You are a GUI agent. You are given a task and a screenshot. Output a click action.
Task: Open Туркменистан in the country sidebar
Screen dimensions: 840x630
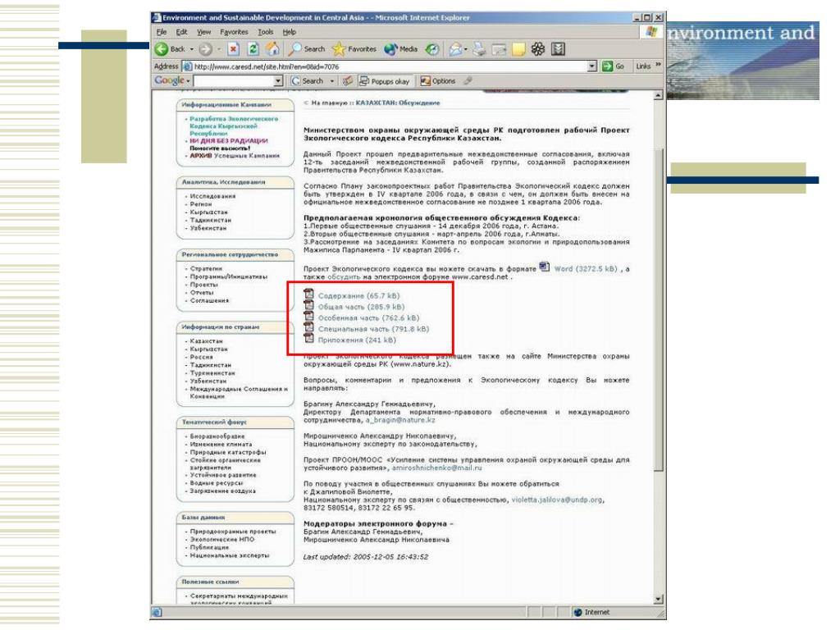(212, 373)
